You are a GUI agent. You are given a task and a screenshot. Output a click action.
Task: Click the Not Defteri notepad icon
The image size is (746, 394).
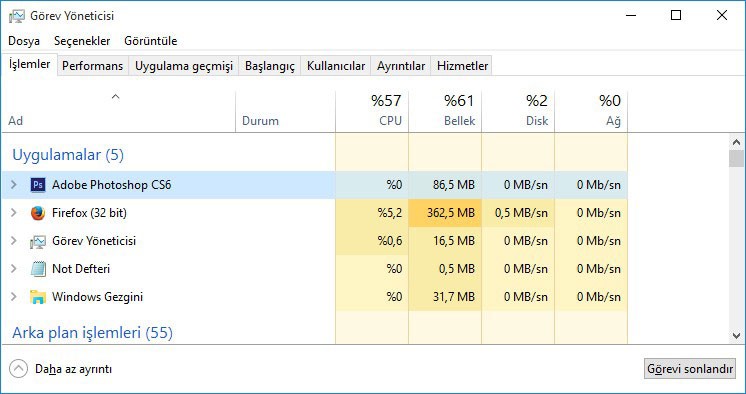38,269
